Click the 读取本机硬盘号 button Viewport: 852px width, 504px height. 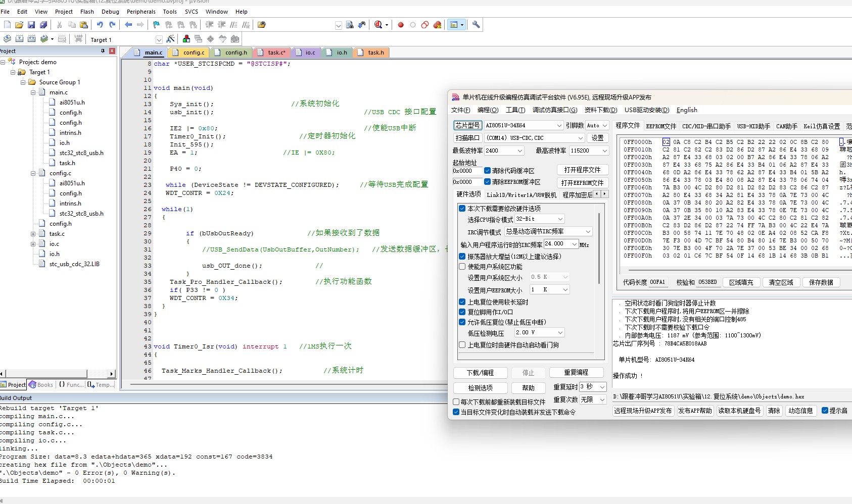click(x=739, y=411)
